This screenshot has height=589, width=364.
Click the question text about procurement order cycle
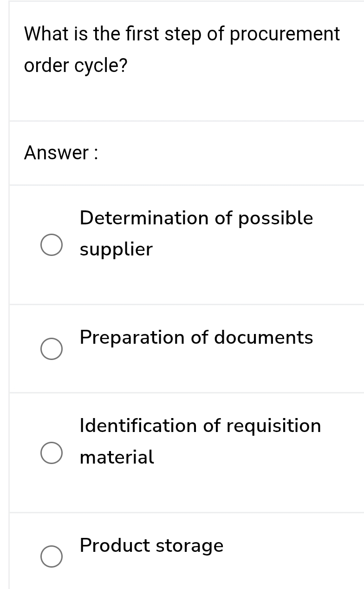click(180, 49)
